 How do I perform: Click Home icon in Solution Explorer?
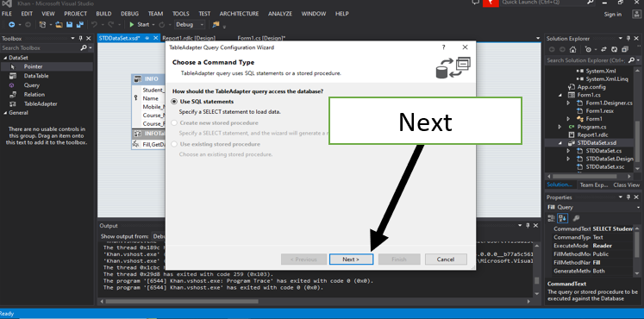click(573, 49)
